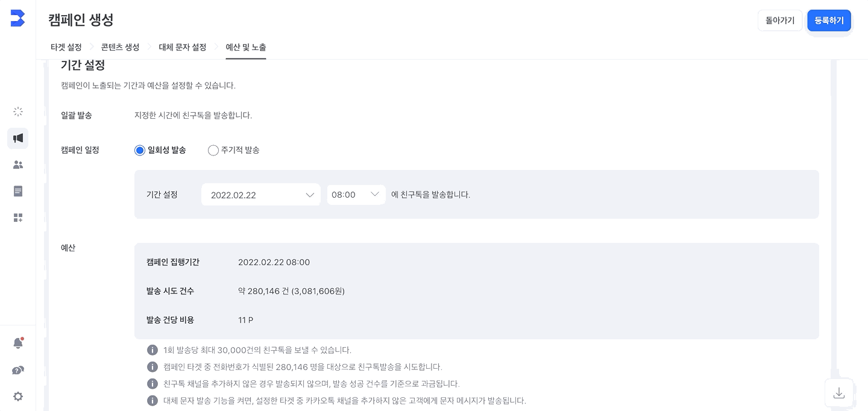Click the 돌아가기 button
This screenshot has height=411, width=868.
[x=780, y=20]
